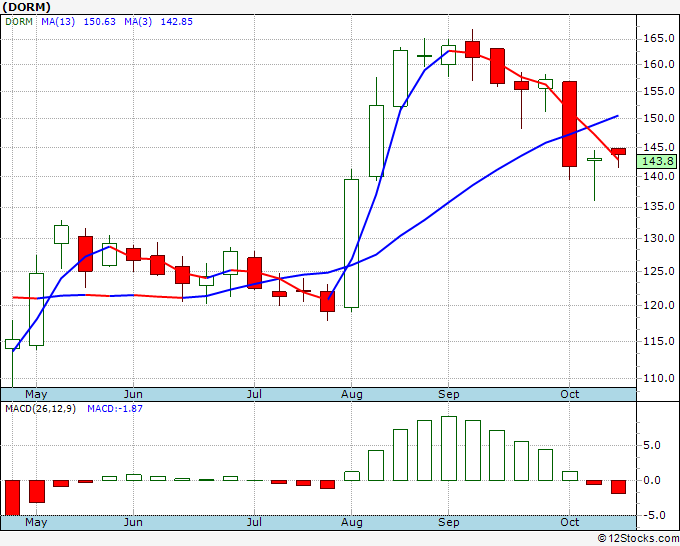
Task: Click Sep on the MACD panel date axis
Action: [x=448, y=522]
